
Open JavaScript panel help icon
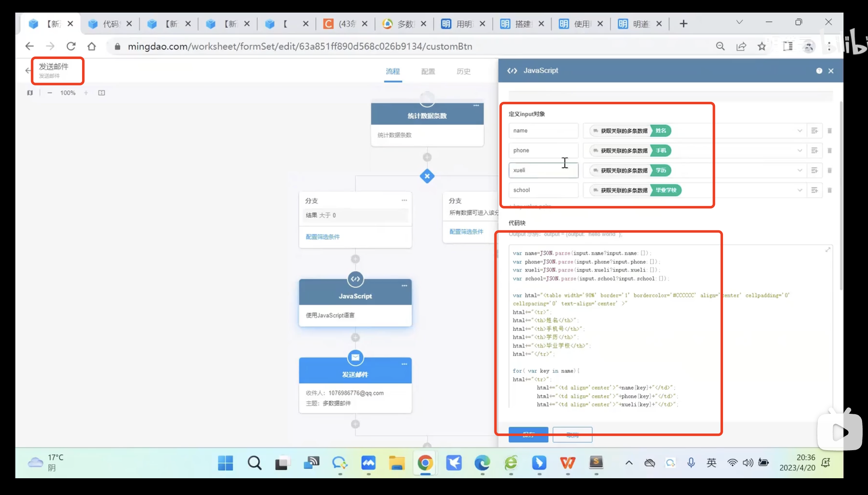point(819,71)
